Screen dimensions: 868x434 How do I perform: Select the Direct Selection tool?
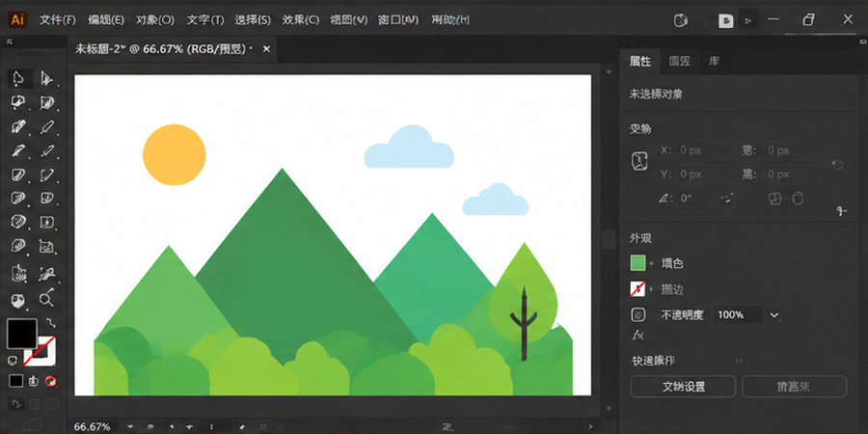46,79
